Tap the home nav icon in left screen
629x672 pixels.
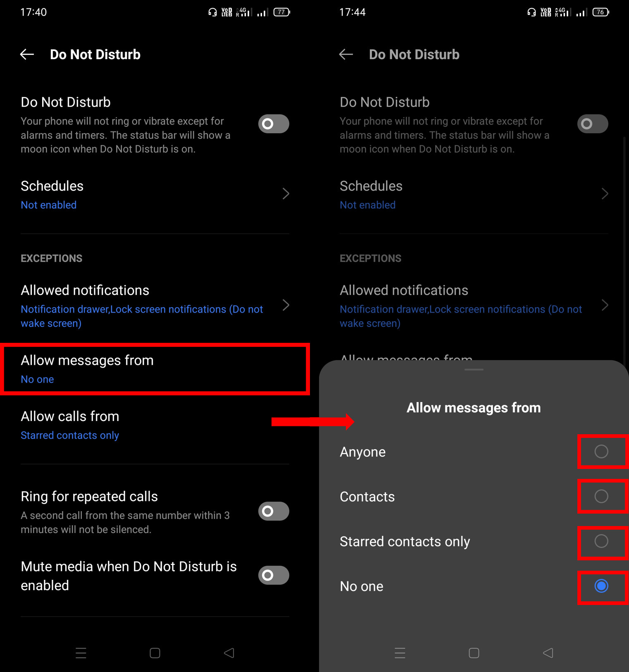tap(155, 653)
